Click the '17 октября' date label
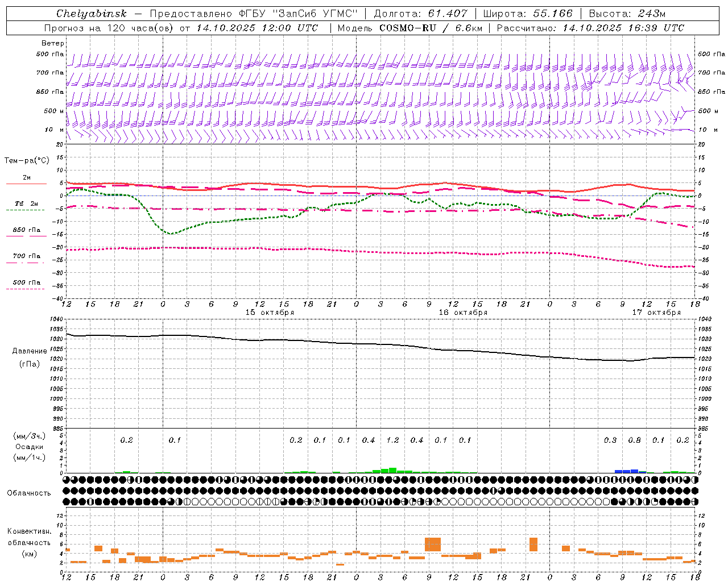Viewport: 728px width, 582px height. 656,313
